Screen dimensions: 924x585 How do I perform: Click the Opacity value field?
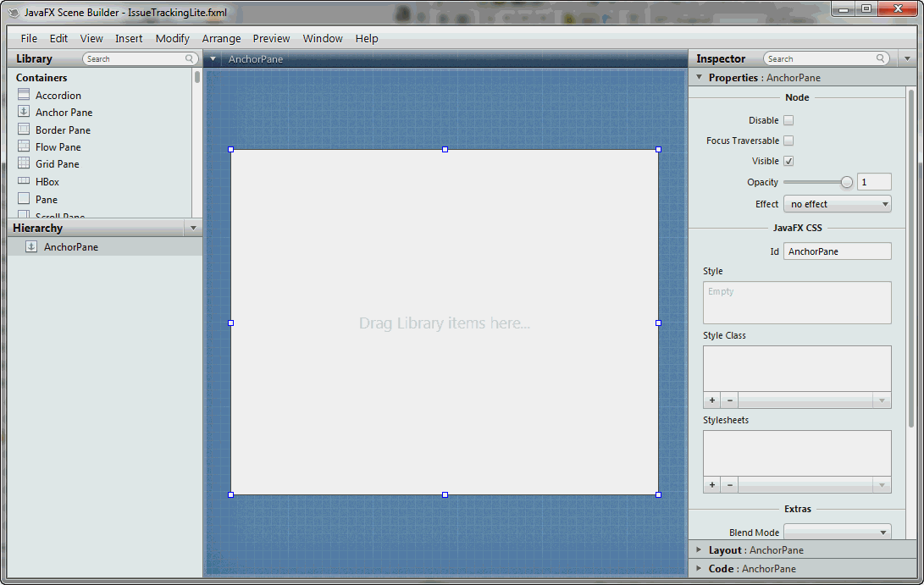874,182
